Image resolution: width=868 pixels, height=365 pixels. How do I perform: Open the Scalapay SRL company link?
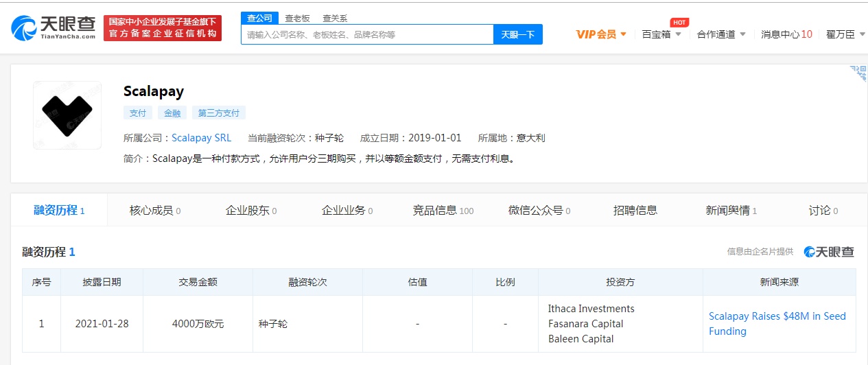[x=201, y=138]
